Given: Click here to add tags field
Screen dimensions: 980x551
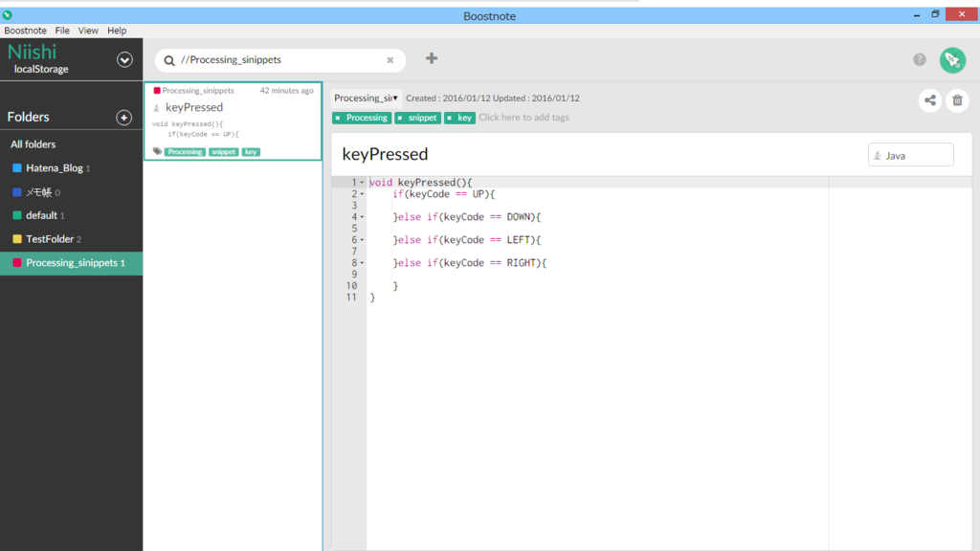Looking at the screenshot, I should [x=523, y=118].
